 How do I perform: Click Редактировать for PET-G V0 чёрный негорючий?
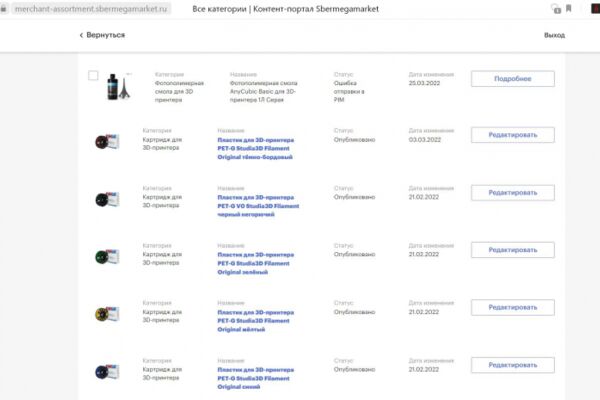point(513,193)
